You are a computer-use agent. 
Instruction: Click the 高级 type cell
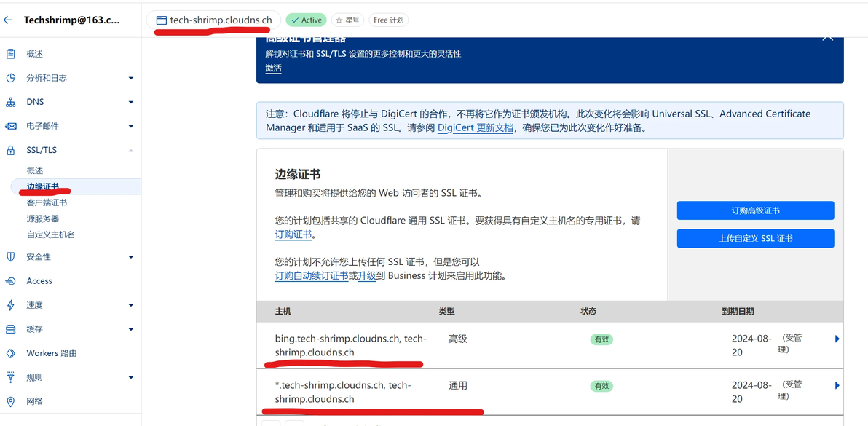(x=458, y=339)
